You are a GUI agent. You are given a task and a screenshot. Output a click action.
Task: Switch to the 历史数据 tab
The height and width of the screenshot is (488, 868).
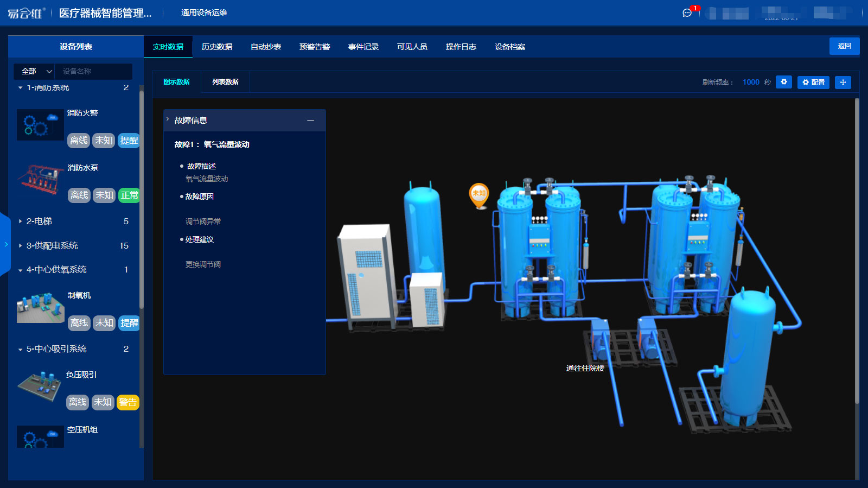216,47
